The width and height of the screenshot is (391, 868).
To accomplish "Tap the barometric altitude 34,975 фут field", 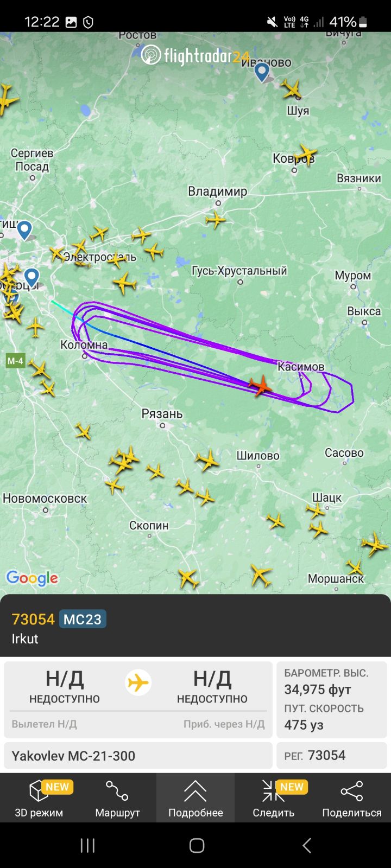I will [332, 681].
